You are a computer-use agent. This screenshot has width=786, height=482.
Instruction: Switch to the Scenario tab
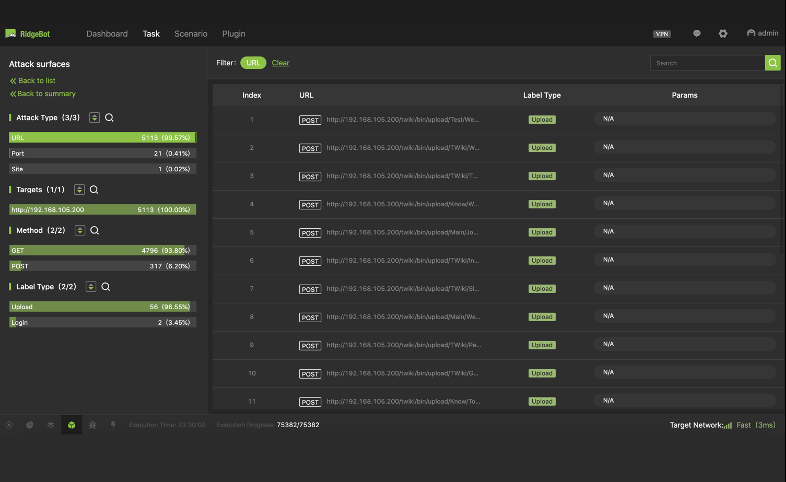[x=190, y=33]
